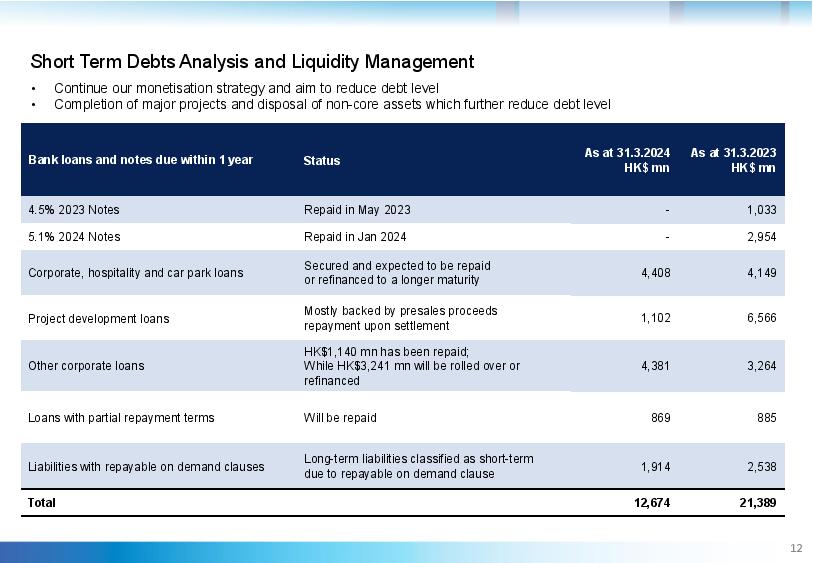Select the slide title 'Short Term Debts Analysis'
Viewport: 813px width, 563px height.
pos(252,62)
